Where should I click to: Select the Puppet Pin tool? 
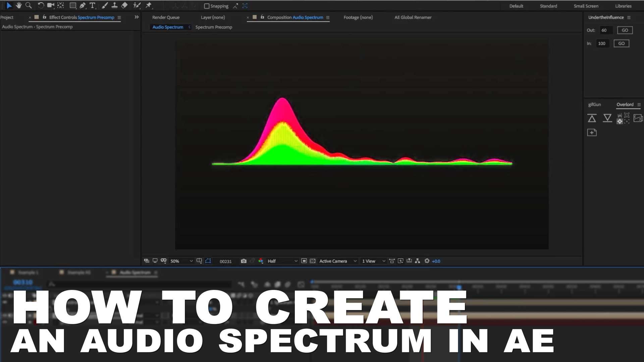(148, 5)
